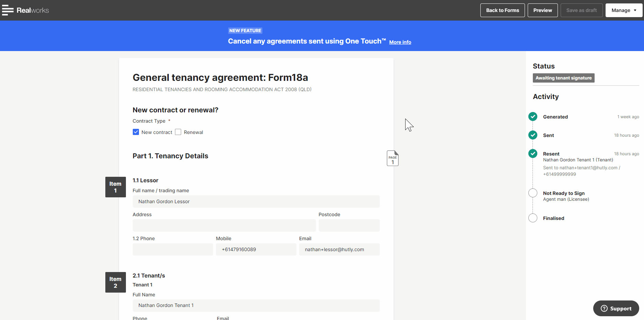Tick the Renewal checkbox

tap(178, 132)
